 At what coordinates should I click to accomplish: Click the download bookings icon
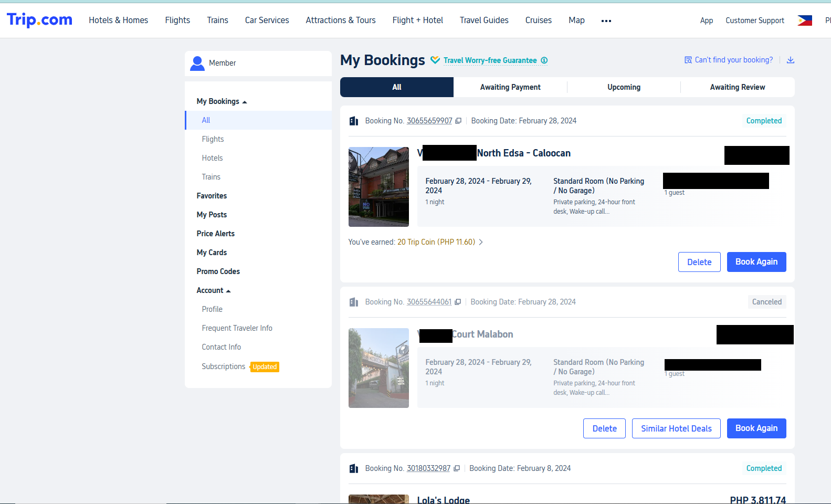tap(791, 60)
